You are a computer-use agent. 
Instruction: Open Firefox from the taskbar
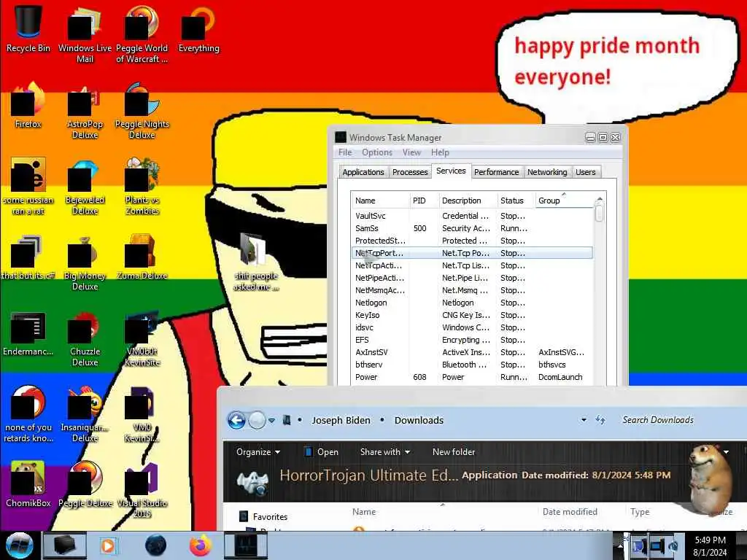[x=201, y=545]
